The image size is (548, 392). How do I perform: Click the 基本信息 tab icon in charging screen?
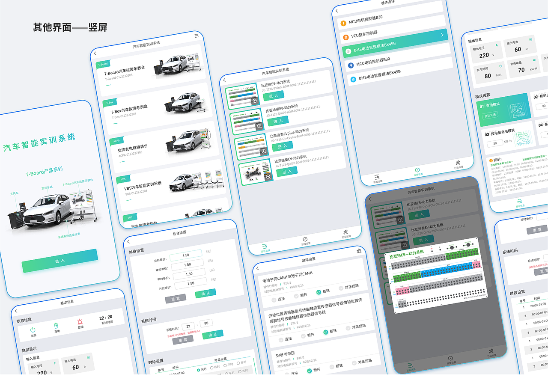pyautogui.click(x=519, y=202)
